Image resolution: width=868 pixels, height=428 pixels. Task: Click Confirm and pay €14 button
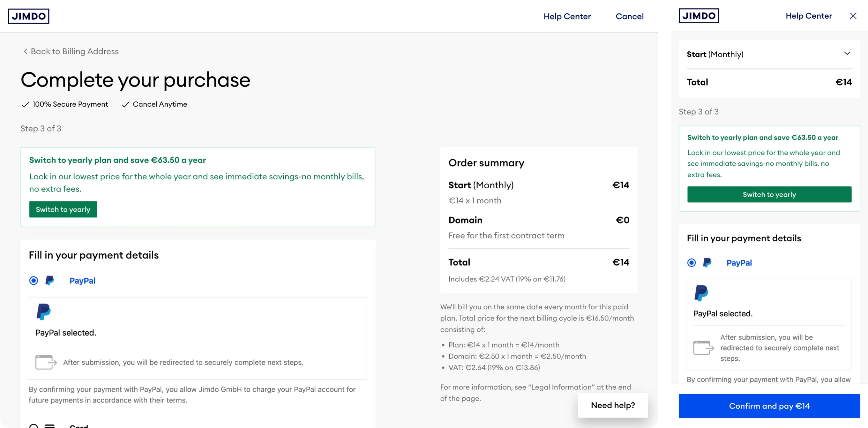tap(769, 406)
